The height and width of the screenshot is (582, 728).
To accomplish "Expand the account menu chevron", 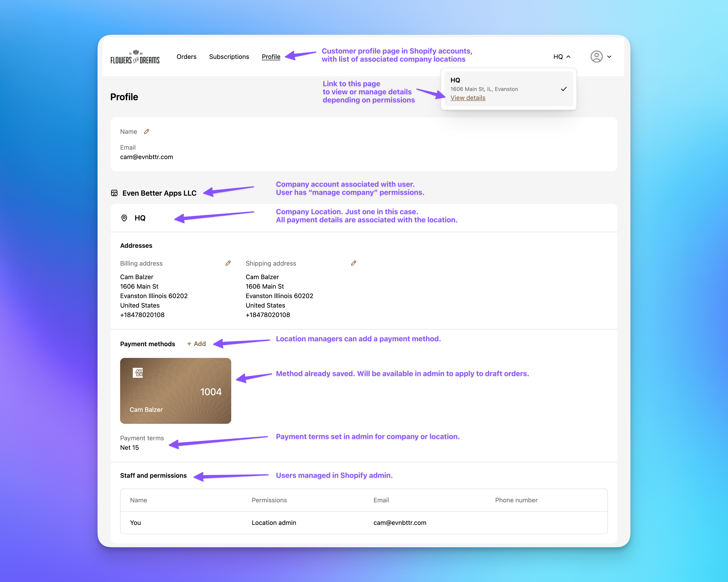I will pyautogui.click(x=609, y=57).
